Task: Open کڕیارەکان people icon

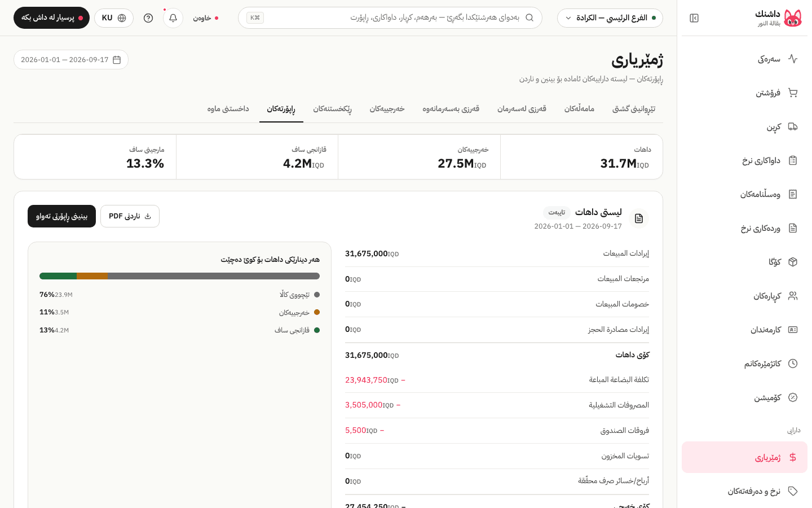Action: (793, 296)
